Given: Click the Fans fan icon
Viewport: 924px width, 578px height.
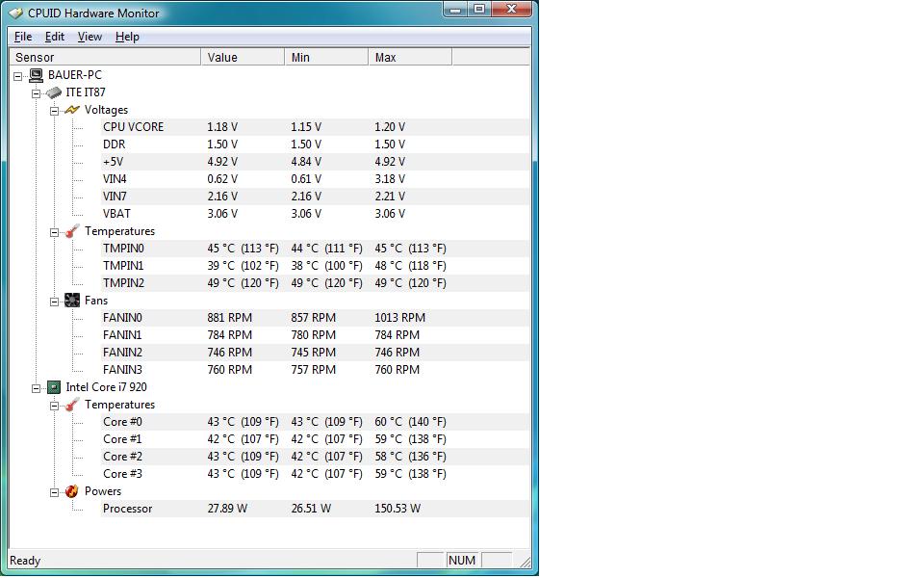Looking at the screenshot, I should click(x=72, y=301).
